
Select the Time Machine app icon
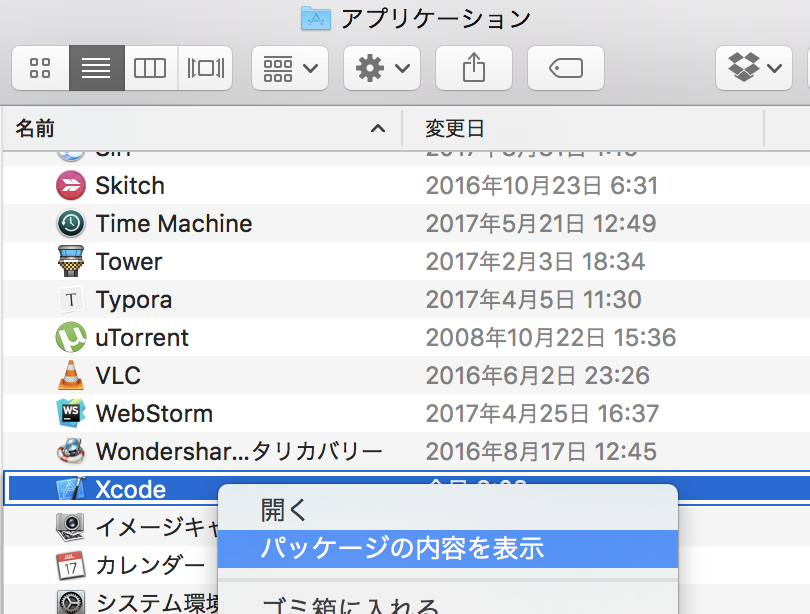pyautogui.click(x=71, y=224)
